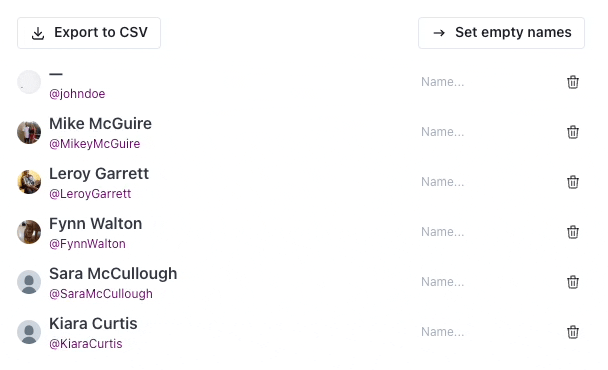Focus Name input next to Sara McCullough
Screen dimensions: 608x370
487,282
